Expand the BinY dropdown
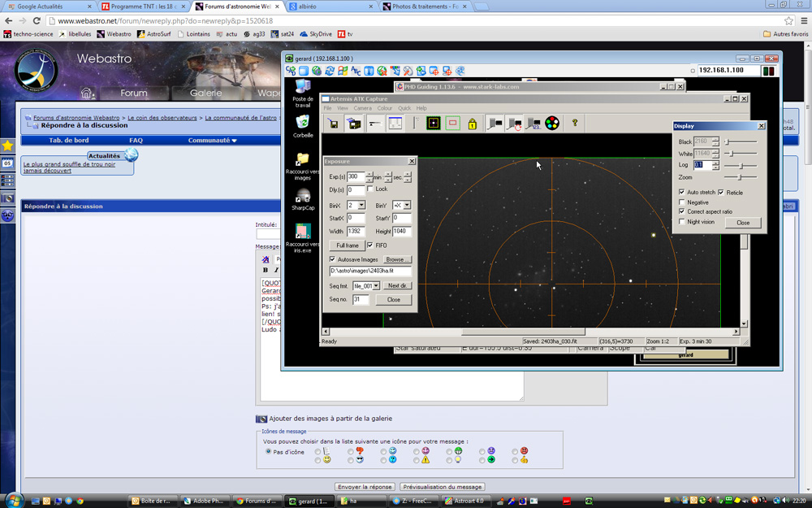This screenshot has width=812, height=508. (407, 206)
